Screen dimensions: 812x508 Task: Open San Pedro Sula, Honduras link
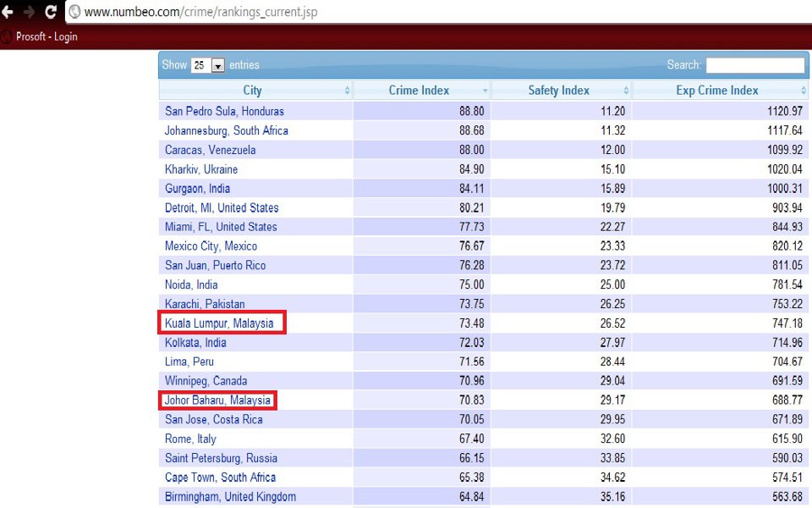(224, 112)
